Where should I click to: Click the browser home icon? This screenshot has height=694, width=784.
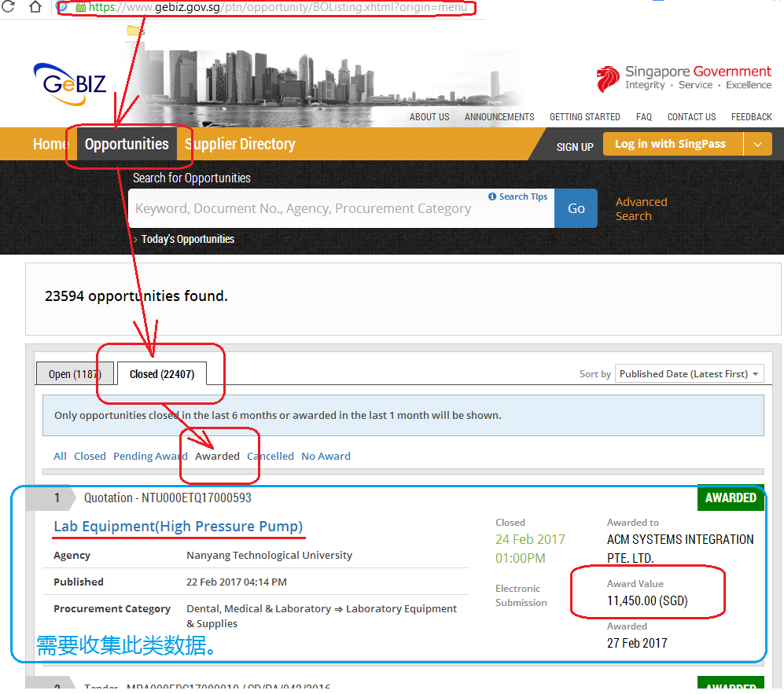coord(35,7)
